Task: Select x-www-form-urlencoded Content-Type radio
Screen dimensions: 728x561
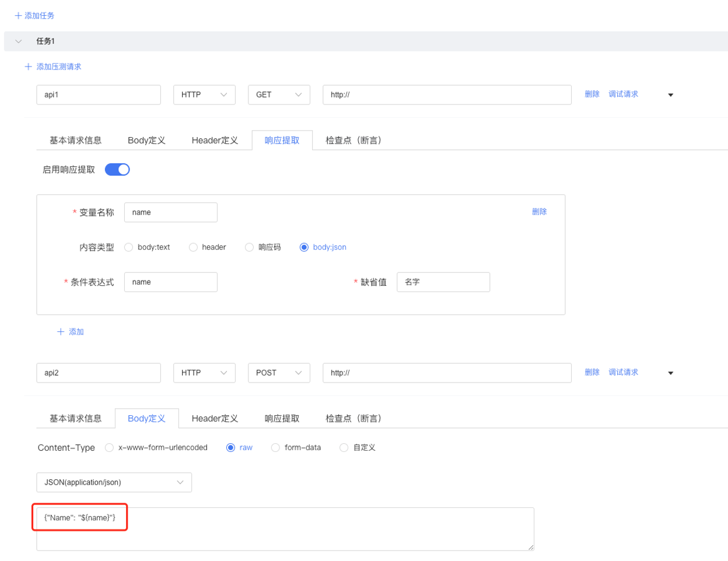Action: [x=109, y=448]
